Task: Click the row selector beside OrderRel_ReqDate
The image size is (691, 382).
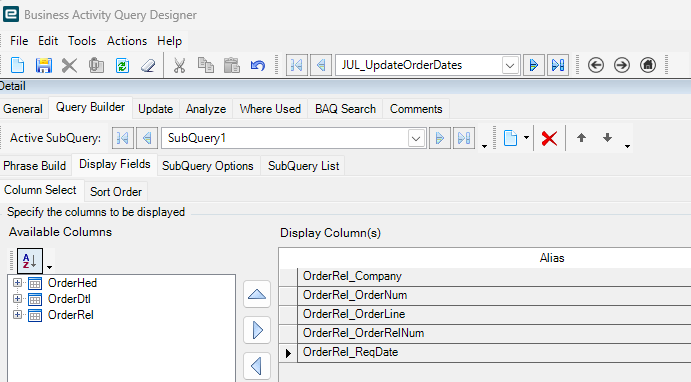Action: click(x=288, y=352)
